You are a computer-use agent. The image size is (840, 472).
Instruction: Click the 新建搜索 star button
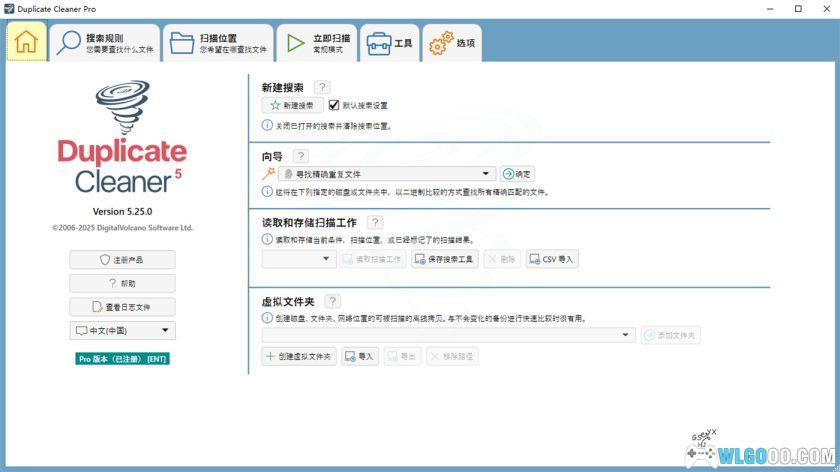coord(292,106)
